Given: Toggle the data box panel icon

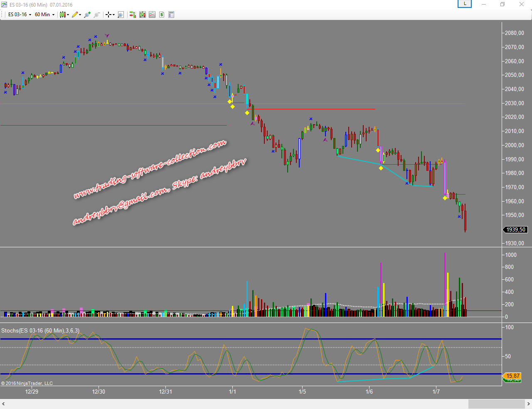Looking at the screenshot, I should click(171, 15).
